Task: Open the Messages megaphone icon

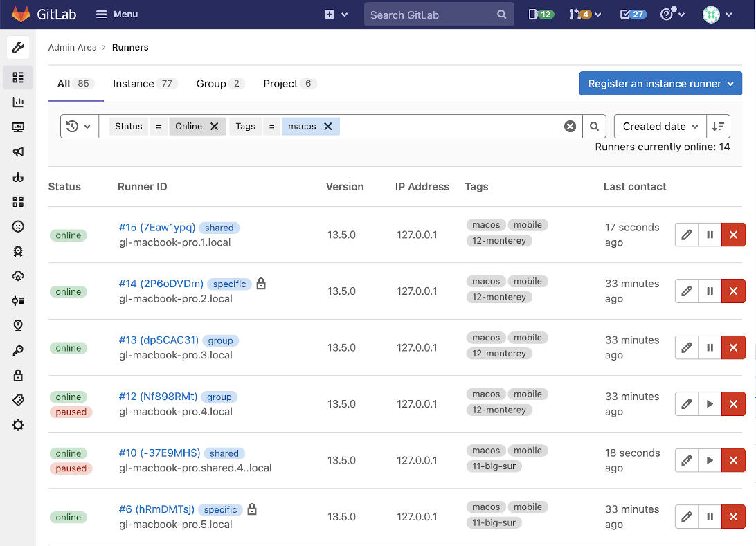Action: point(18,152)
